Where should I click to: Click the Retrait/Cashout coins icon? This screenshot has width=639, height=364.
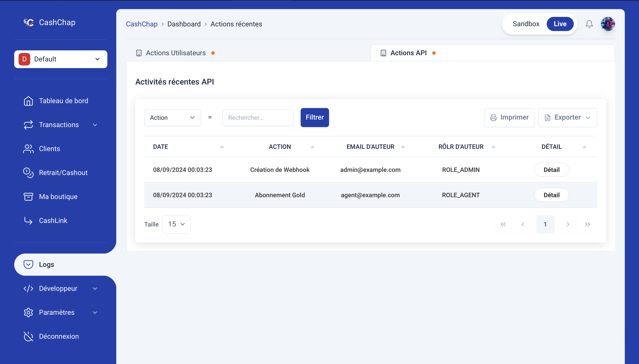(x=28, y=173)
